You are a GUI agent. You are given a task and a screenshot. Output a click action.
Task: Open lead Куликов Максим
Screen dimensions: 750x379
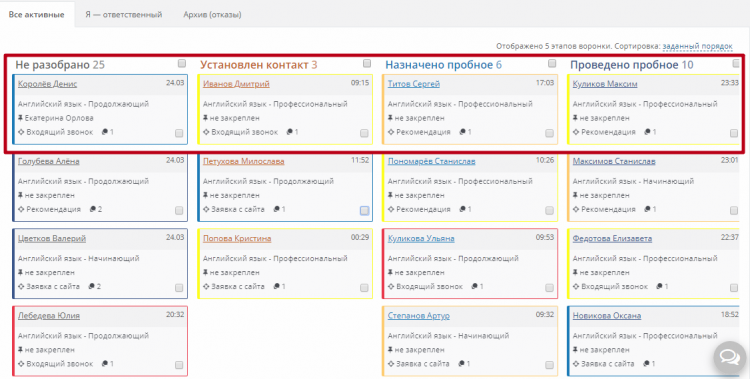[x=605, y=84]
